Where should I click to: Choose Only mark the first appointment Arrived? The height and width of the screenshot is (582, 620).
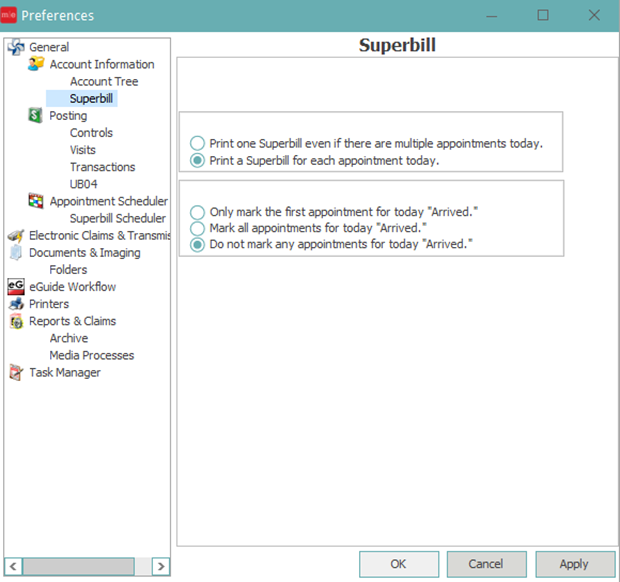[x=198, y=212]
